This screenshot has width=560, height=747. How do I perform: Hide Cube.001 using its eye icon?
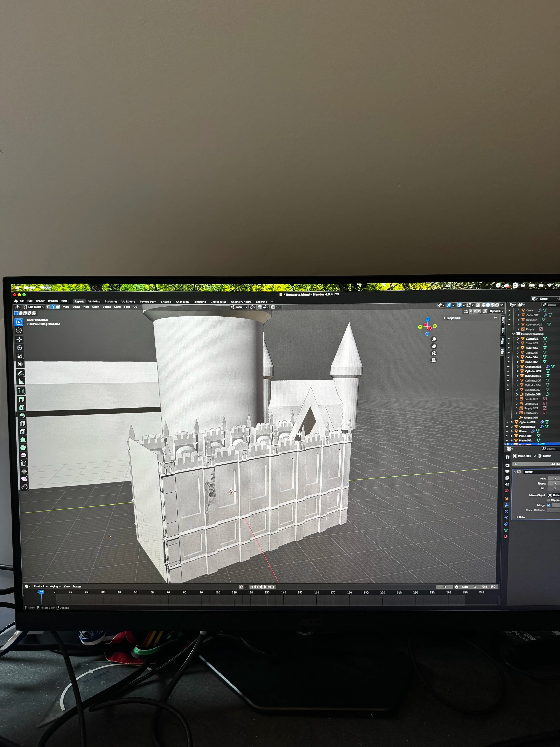tap(509, 339)
